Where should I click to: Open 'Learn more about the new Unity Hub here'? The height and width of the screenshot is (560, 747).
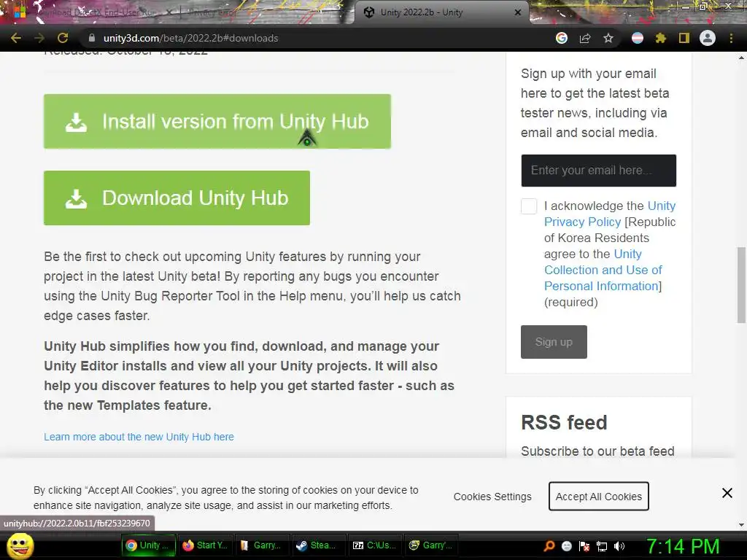[x=139, y=437]
